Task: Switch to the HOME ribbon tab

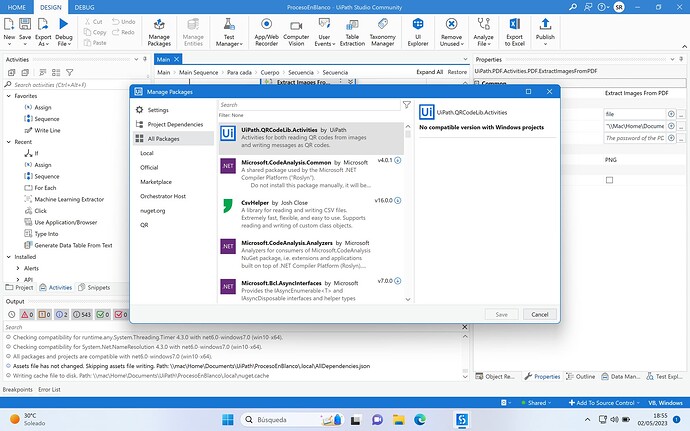Action: 17,7
